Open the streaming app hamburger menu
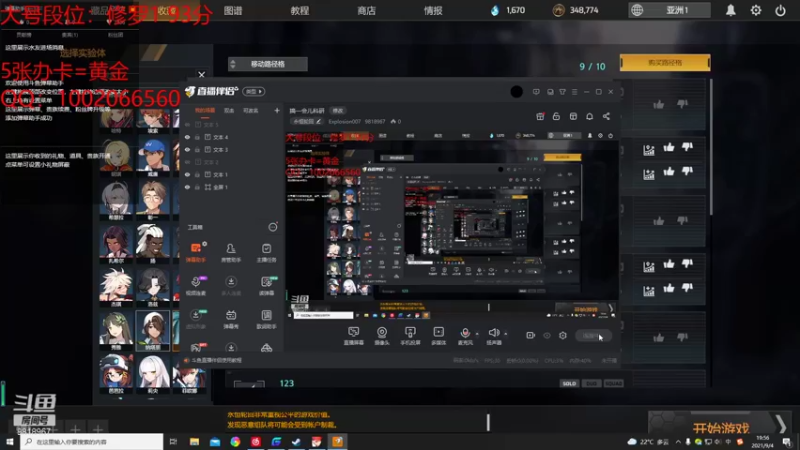 click(x=574, y=92)
